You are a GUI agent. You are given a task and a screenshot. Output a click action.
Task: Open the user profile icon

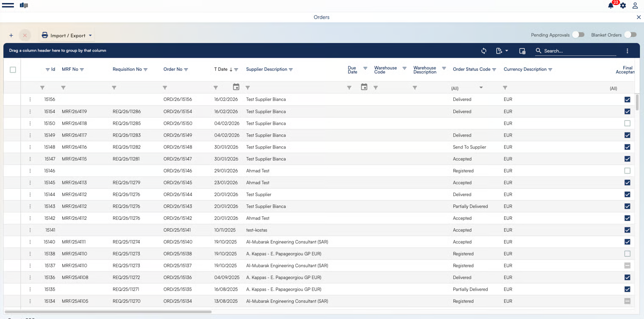pos(635,6)
